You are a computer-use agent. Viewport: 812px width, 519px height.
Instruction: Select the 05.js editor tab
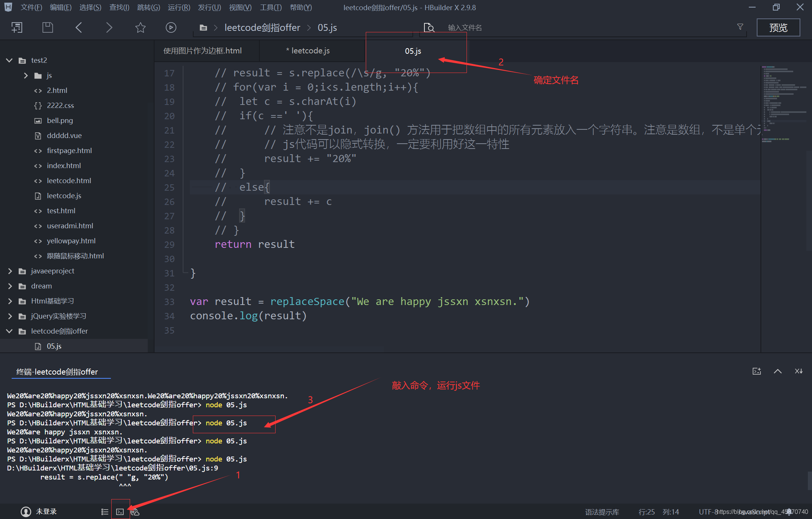(x=413, y=51)
